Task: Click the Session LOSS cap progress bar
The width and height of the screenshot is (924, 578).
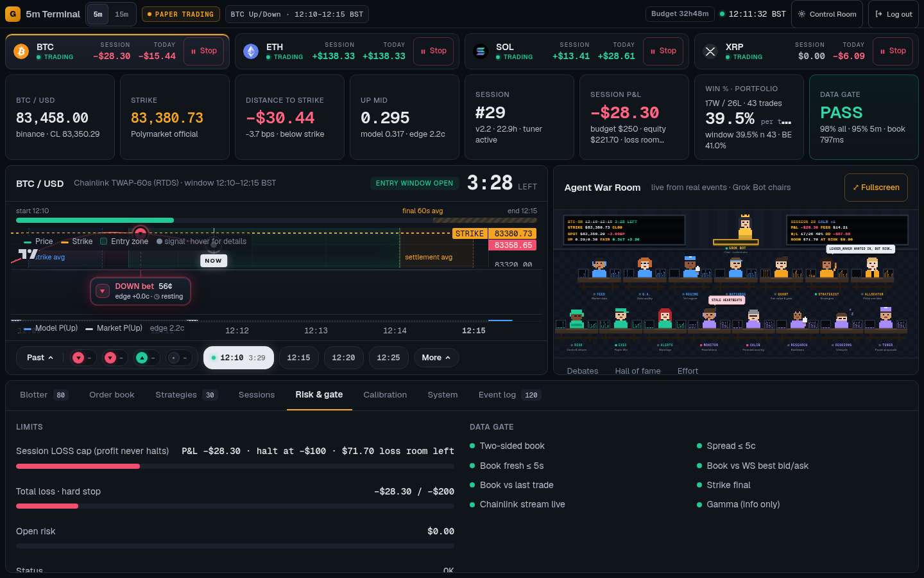Action: click(235, 466)
